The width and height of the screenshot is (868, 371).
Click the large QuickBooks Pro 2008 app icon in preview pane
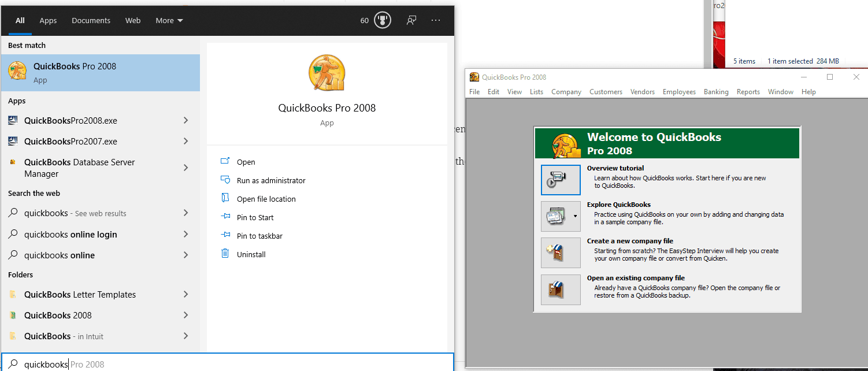[x=327, y=73]
